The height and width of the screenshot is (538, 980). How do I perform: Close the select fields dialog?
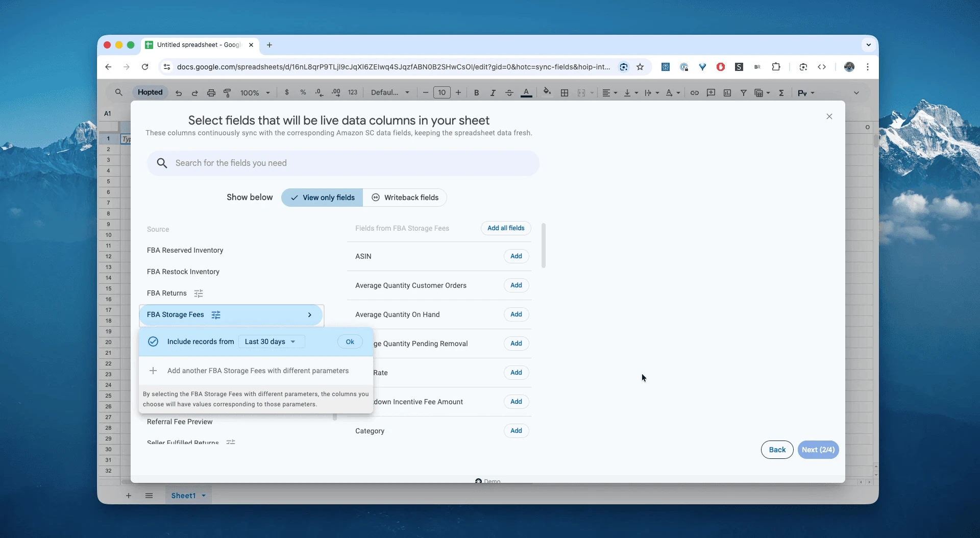[x=829, y=116]
